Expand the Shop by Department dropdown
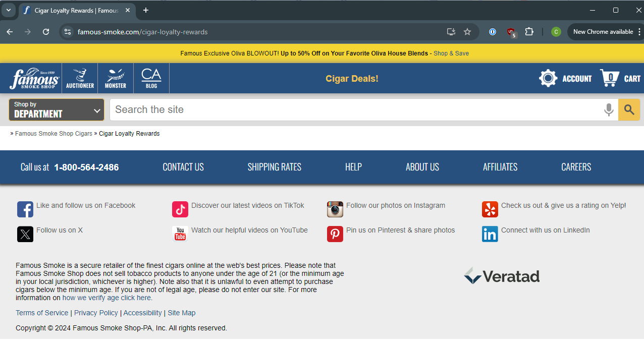 point(57,109)
